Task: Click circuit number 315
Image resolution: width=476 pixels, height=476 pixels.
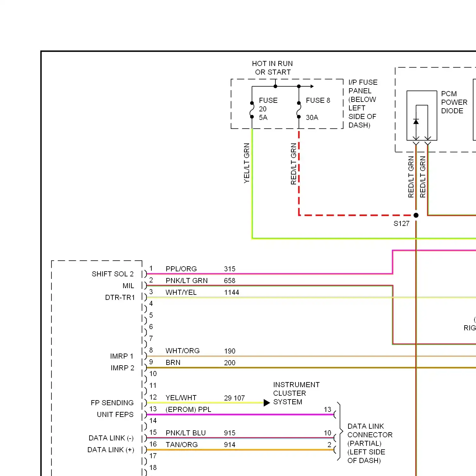Action: [230, 269]
